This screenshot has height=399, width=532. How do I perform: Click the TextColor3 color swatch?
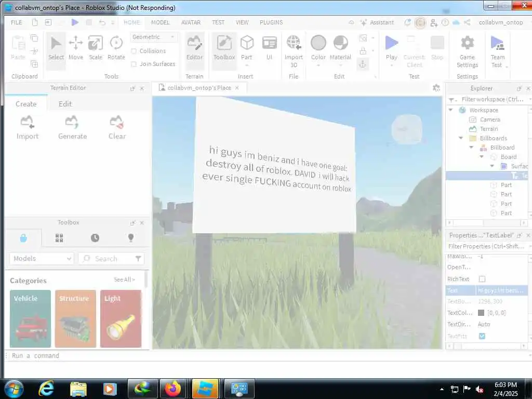[x=481, y=312]
